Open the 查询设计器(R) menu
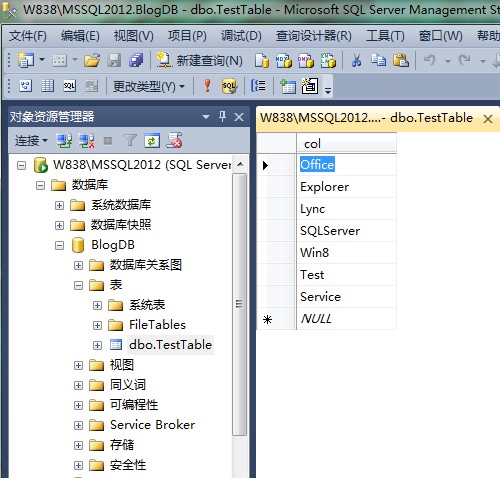Viewport: 500px width, 478px height. pos(313,36)
